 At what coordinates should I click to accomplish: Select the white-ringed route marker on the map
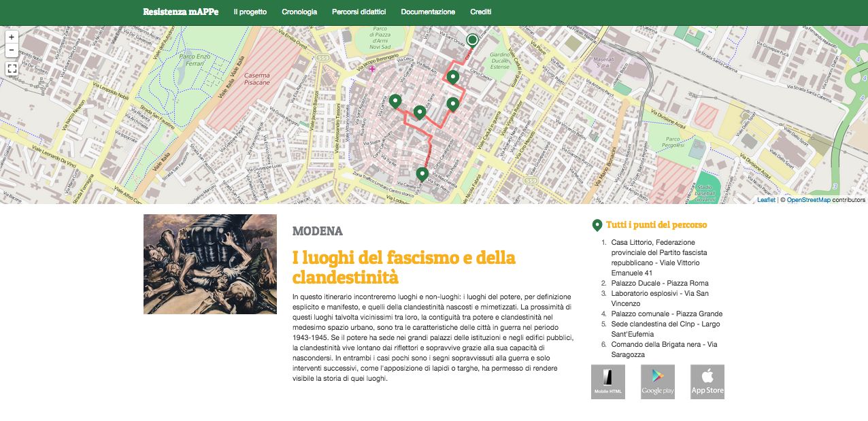click(x=472, y=40)
